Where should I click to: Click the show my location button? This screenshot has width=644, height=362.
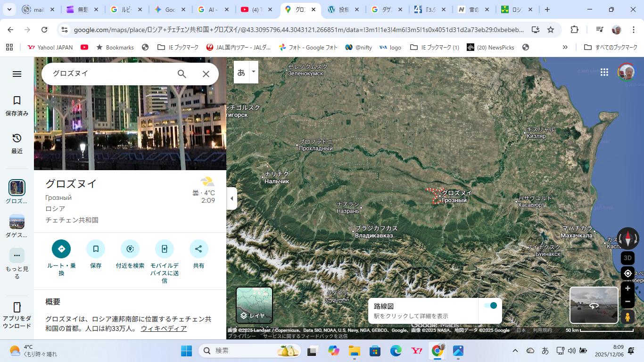pos(627,273)
